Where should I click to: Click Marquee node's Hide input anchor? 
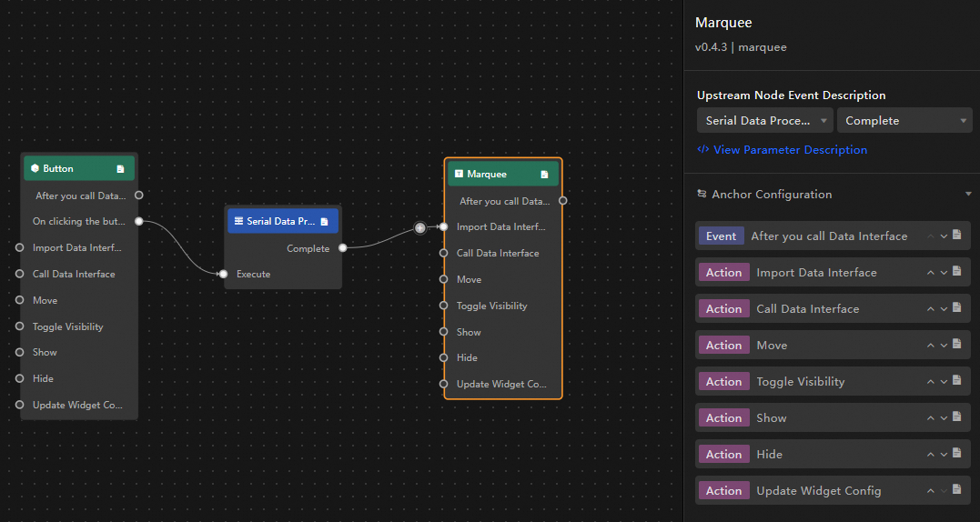pyautogui.click(x=443, y=357)
